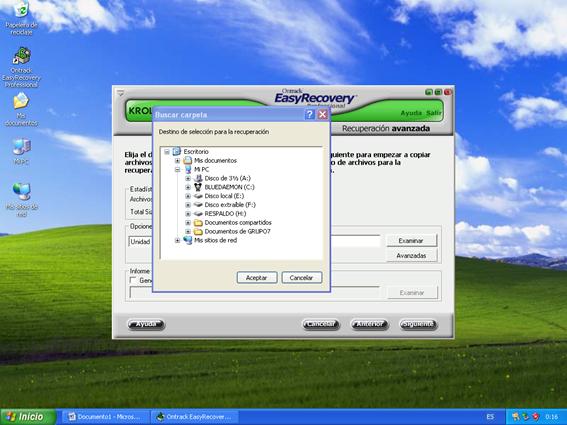Open Papelera de reciclaje desktop icon
Screen dimensions: 567x425
click(21, 18)
